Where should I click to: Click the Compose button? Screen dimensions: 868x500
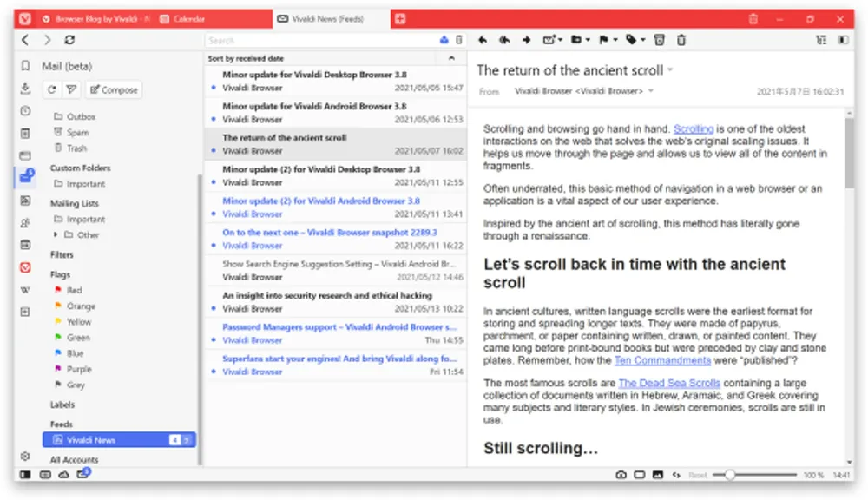point(113,89)
